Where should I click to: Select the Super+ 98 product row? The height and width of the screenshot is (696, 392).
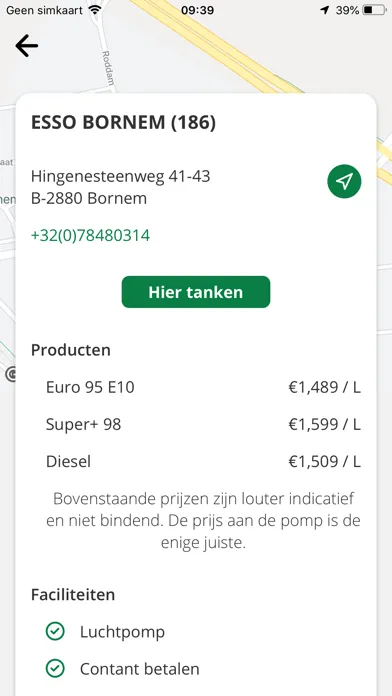[x=203, y=425]
